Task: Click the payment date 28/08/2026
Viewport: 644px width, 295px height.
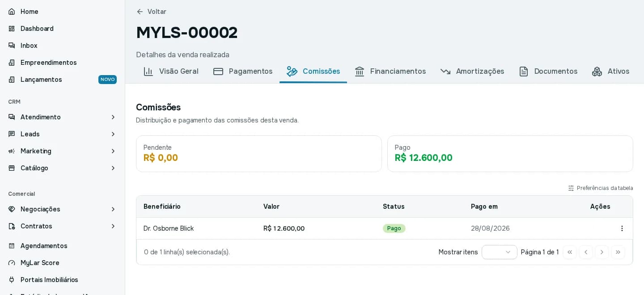Action: click(x=490, y=228)
